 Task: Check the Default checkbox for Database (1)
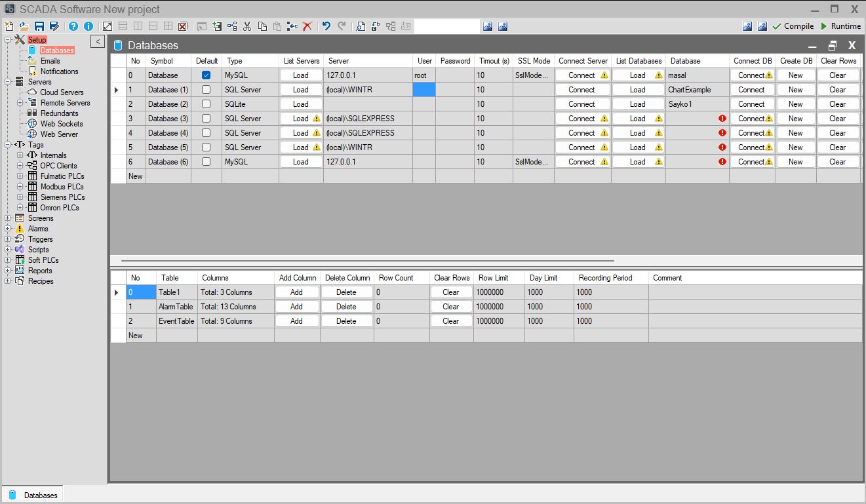207,90
